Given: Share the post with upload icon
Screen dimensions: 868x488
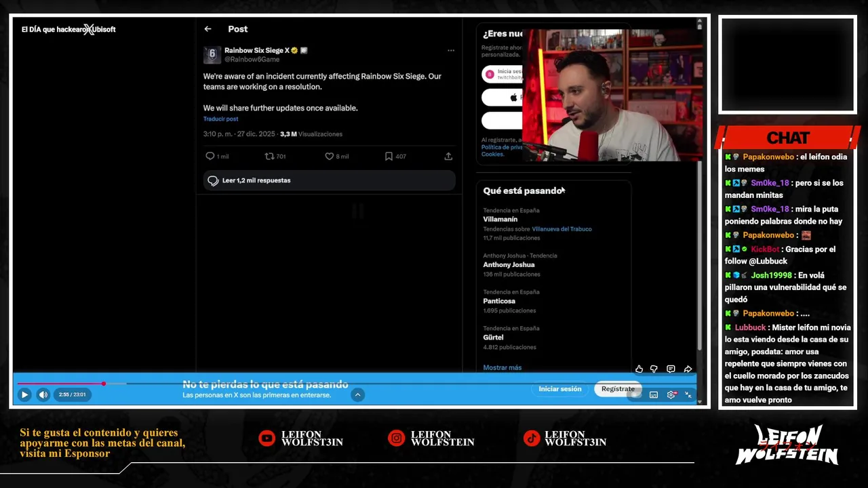Looking at the screenshot, I should click(x=448, y=156).
